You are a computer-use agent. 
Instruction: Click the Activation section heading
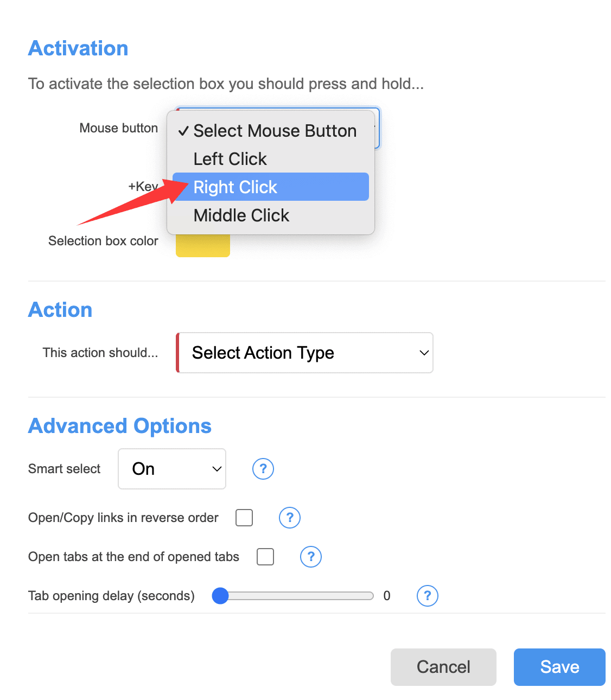coord(78,48)
